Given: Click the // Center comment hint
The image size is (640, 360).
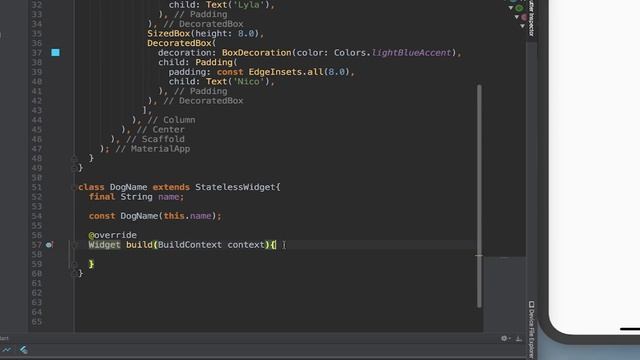Looking at the screenshot, I should point(161,129).
